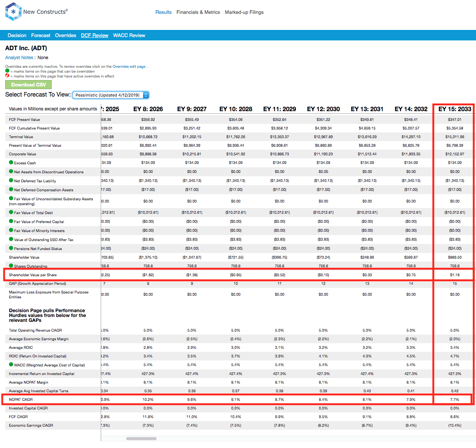
Task: Click the green override marker beside Excess Cash
Action: tap(10, 162)
